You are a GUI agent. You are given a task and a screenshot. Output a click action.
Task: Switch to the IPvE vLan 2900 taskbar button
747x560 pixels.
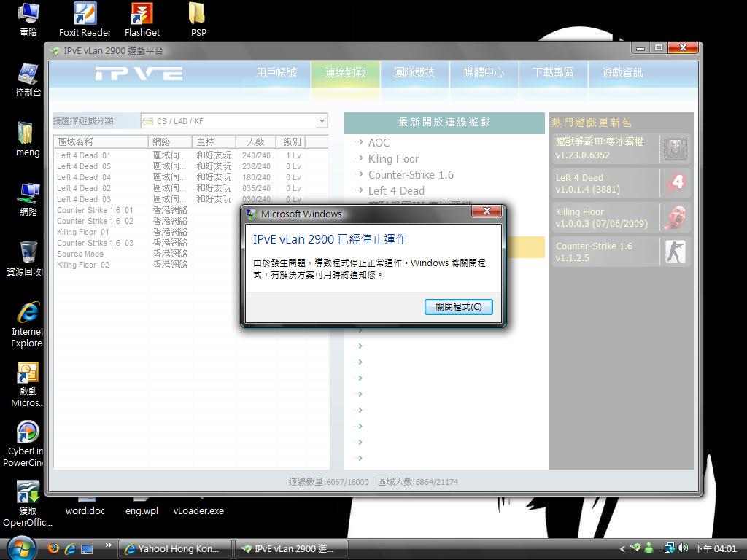[x=292, y=548]
